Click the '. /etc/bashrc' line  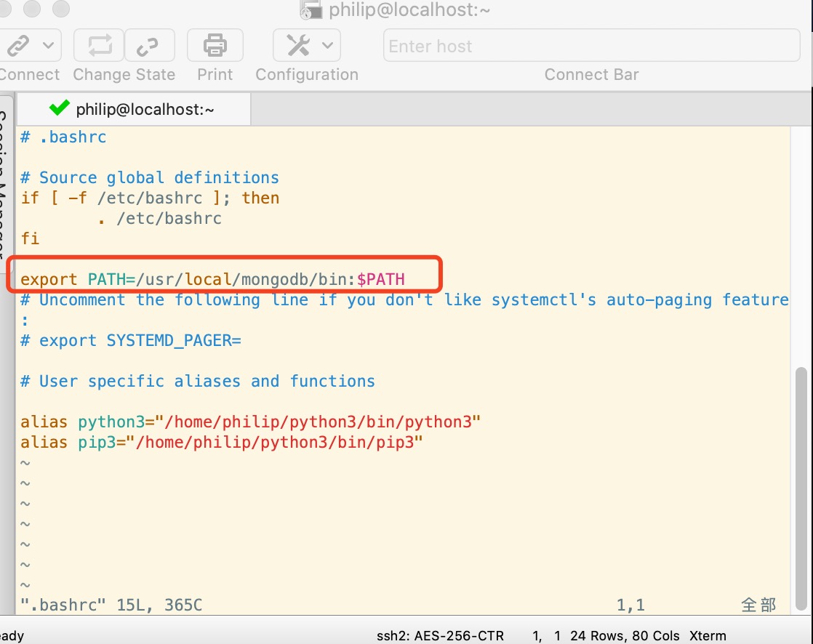point(160,218)
